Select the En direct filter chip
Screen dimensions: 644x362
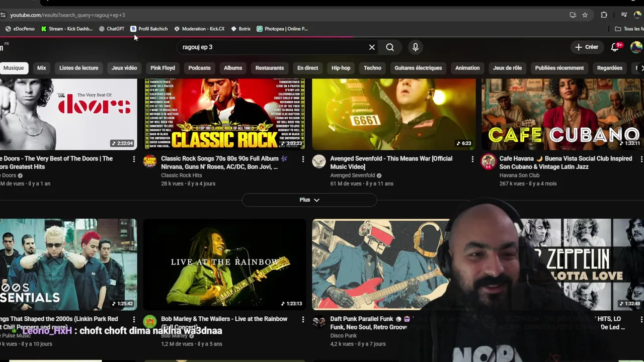307,68
